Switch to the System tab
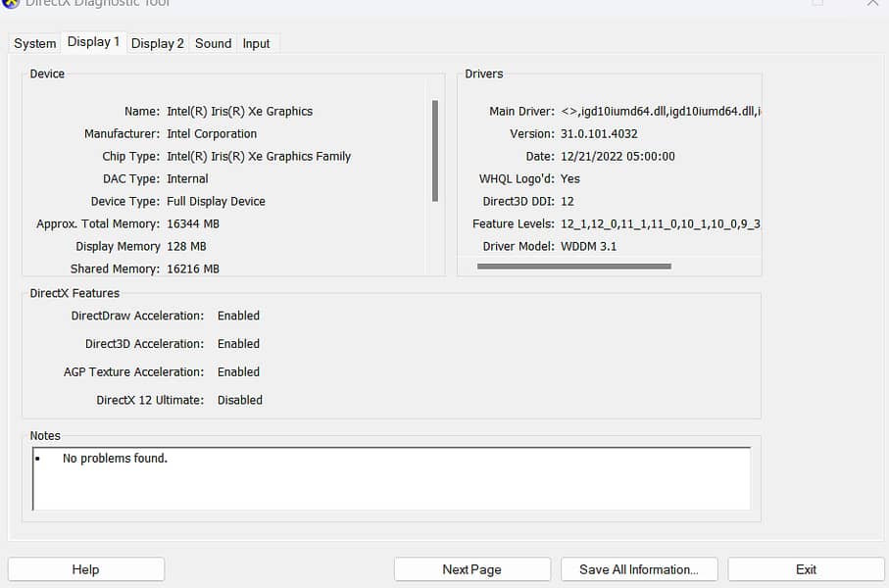Screen dimensions: 889x588 pyautogui.click(x=35, y=43)
